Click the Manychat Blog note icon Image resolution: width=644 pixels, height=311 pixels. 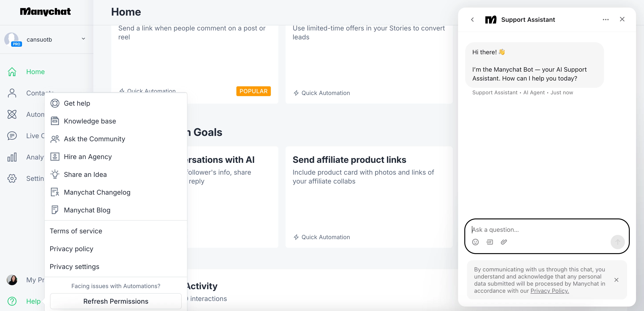click(x=55, y=210)
